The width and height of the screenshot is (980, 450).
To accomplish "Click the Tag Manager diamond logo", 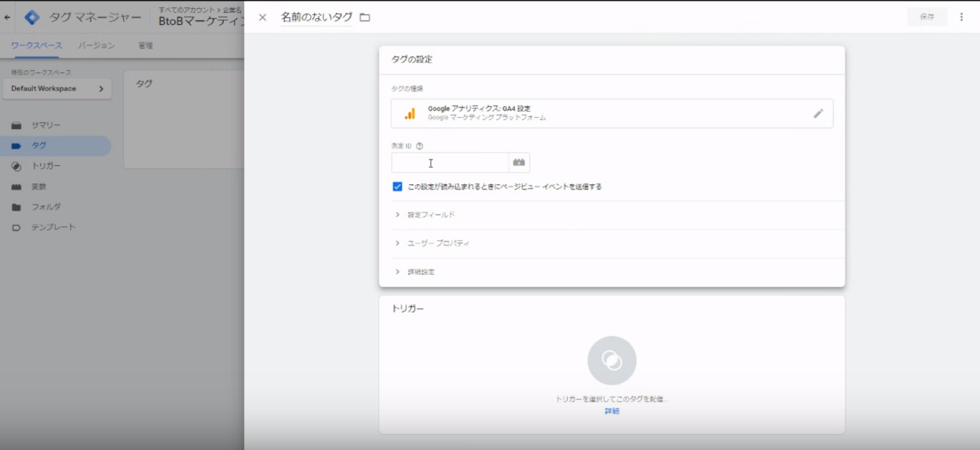I will pos(32,17).
